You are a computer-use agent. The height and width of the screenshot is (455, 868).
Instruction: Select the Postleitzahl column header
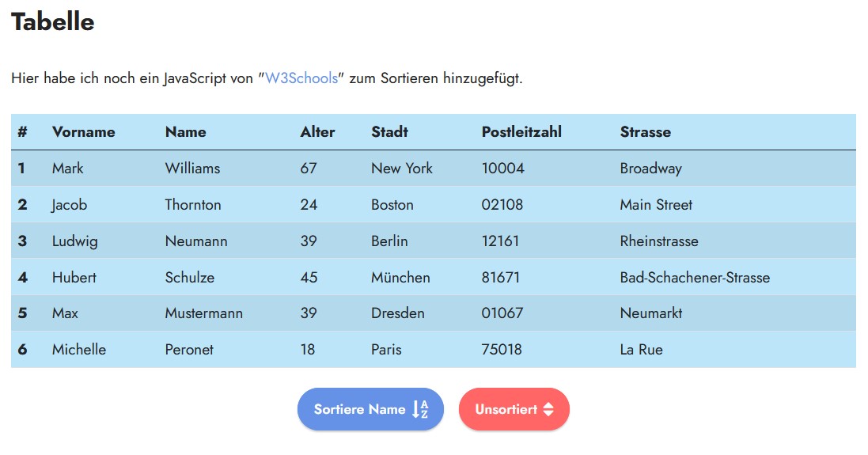[521, 132]
